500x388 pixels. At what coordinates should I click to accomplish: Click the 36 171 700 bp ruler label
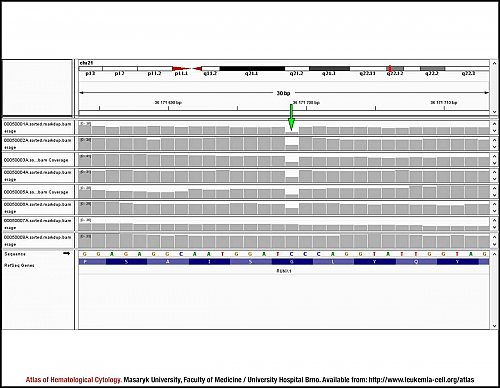pos(306,102)
